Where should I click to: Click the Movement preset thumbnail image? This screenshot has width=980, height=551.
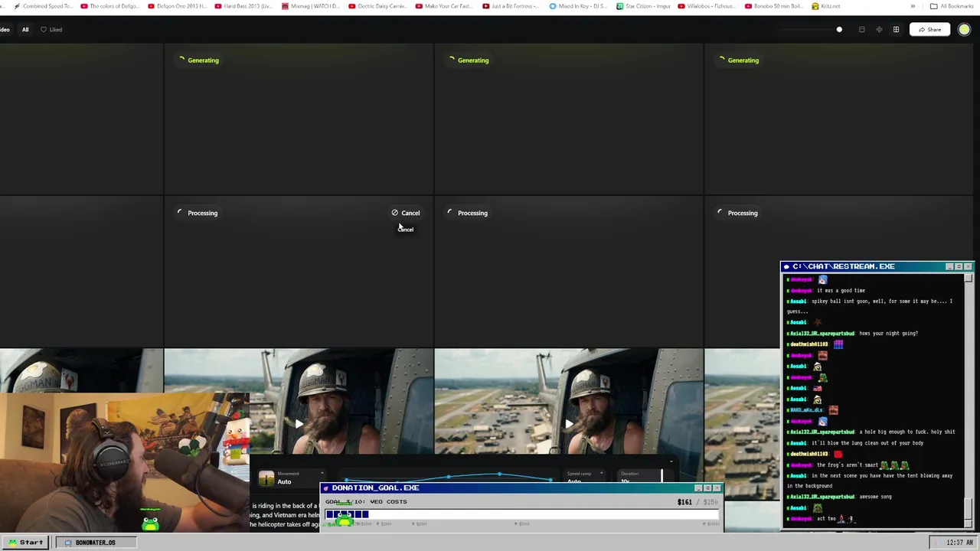click(266, 478)
